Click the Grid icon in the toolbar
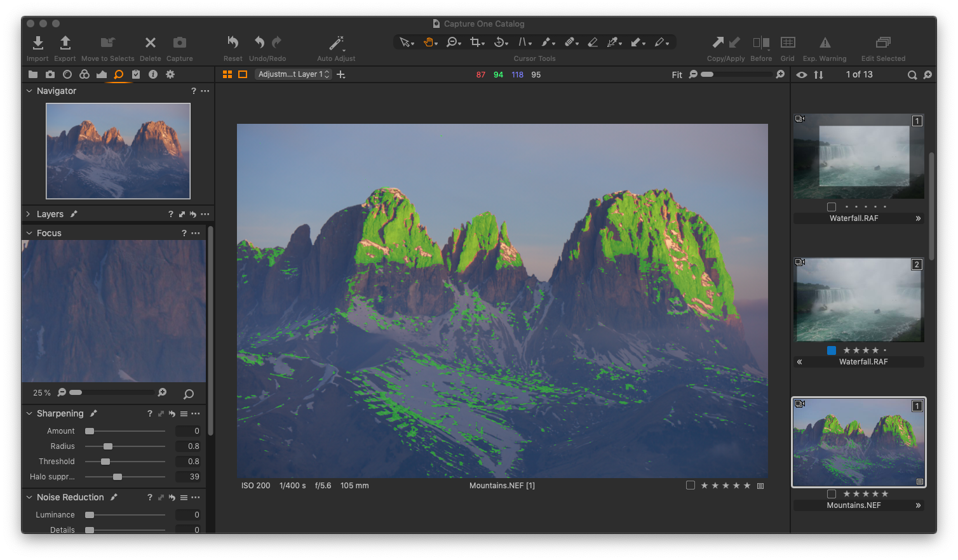 (788, 43)
